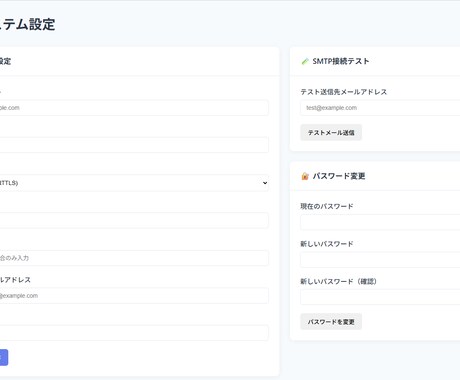Image resolution: width=460 pixels, height=380 pixels.
Task: Click the 現在のパスワード input field
Action: (x=380, y=222)
